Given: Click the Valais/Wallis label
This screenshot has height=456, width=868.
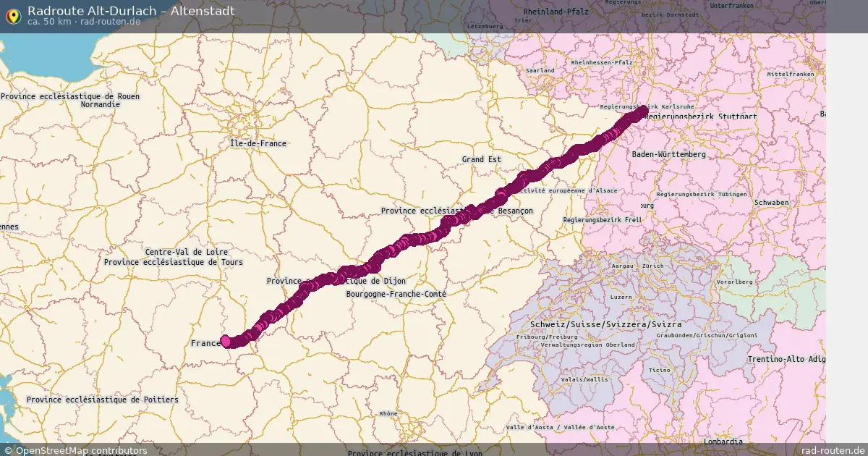Looking at the screenshot, I should click(x=585, y=379).
